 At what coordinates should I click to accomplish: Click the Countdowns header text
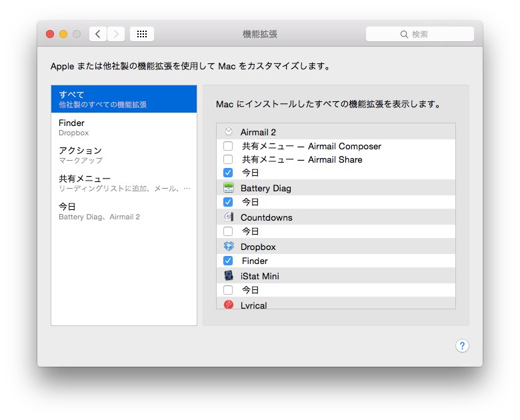click(266, 217)
